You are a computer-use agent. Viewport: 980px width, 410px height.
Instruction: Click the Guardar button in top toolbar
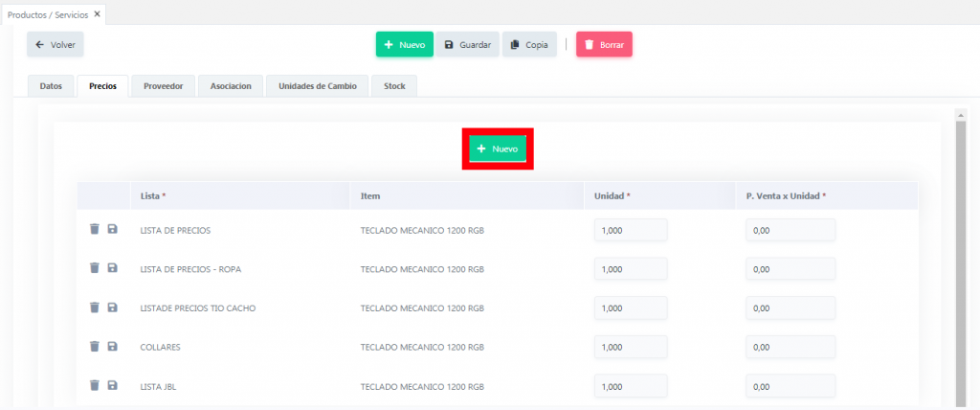click(467, 45)
